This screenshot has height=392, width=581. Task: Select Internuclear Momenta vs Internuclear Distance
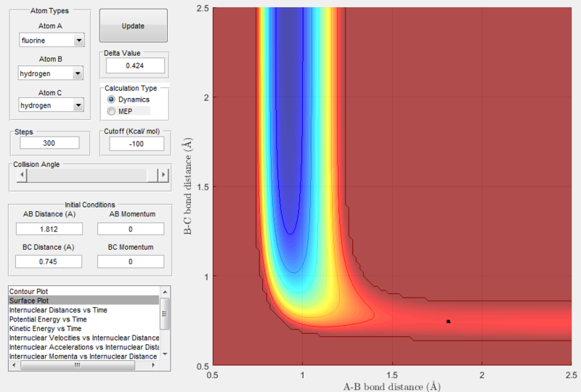tap(84, 356)
